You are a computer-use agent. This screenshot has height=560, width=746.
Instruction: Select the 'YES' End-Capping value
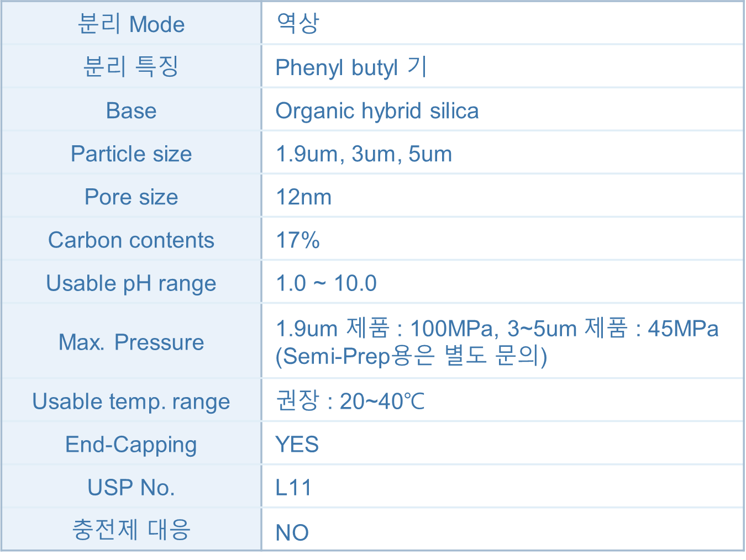(297, 444)
